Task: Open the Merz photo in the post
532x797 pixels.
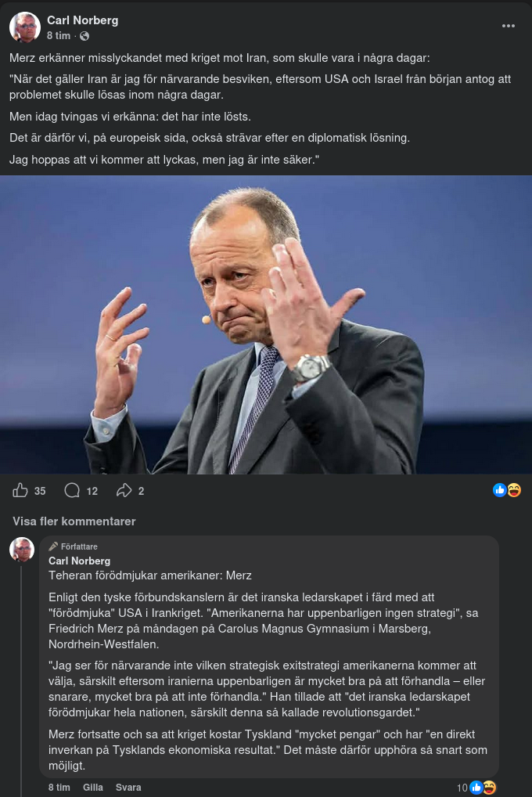Action: pos(266,324)
